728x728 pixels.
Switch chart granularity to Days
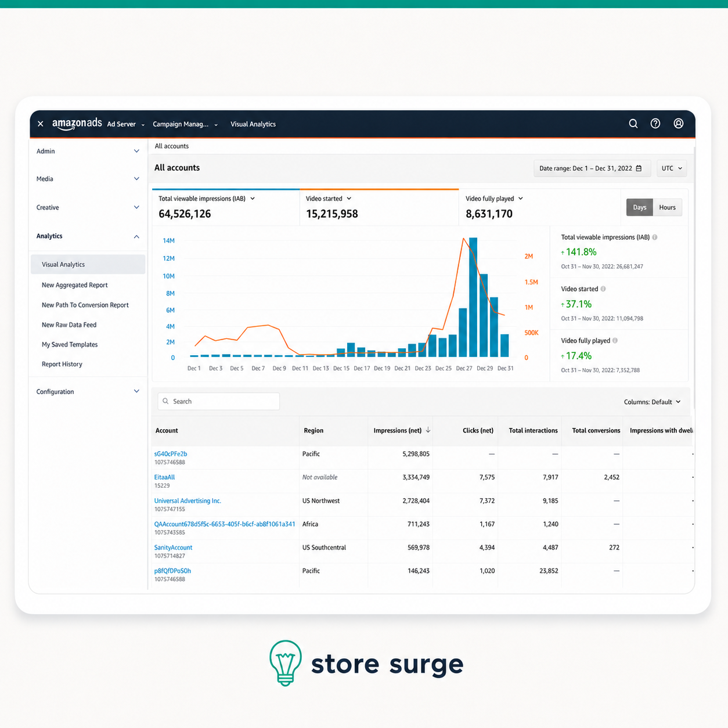640,207
